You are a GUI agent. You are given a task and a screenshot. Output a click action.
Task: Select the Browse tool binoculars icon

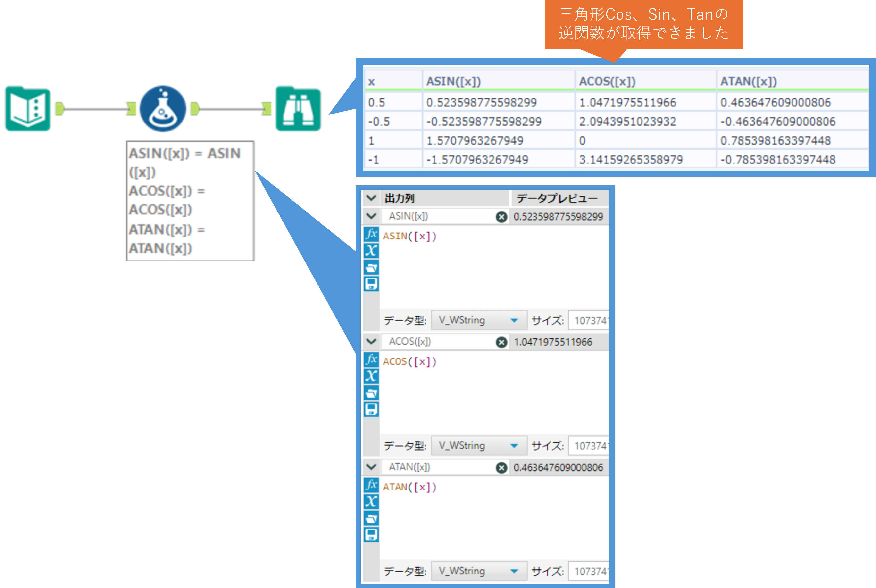pyautogui.click(x=298, y=109)
